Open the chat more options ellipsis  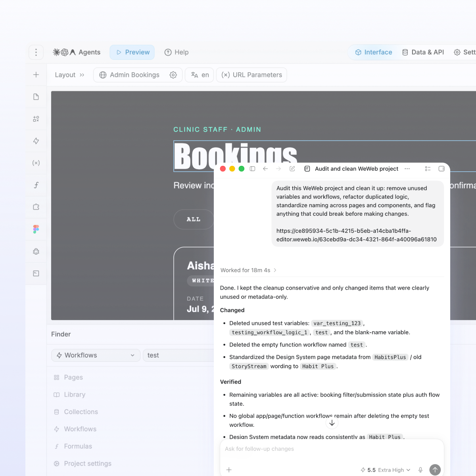pyautogui.click(x=407, y=169)
